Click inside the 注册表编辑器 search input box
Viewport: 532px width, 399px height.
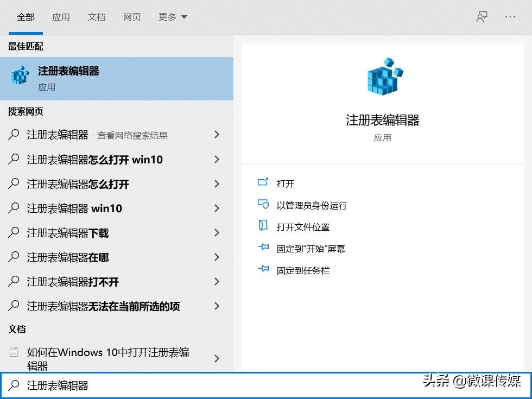tap(109, 385)
